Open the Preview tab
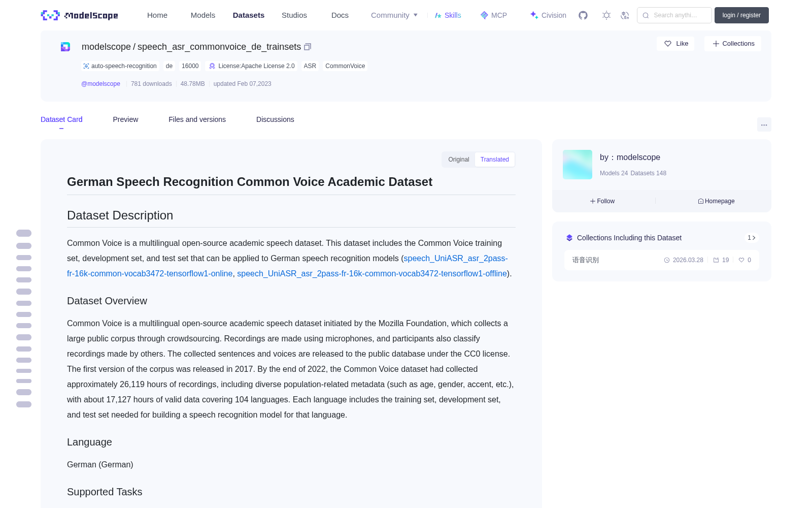The width and height of the screenshot is (812, 508). (x=125, y=119)
